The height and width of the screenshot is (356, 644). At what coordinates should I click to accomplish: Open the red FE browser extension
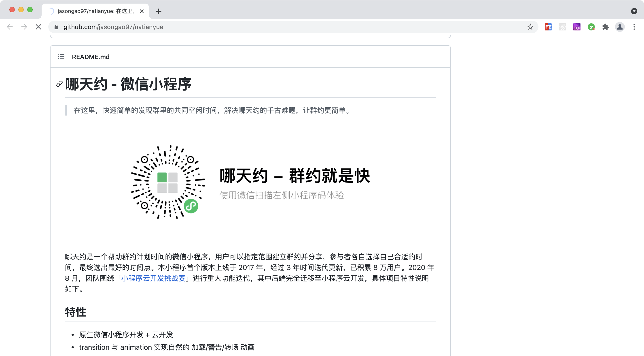point(548,27)
